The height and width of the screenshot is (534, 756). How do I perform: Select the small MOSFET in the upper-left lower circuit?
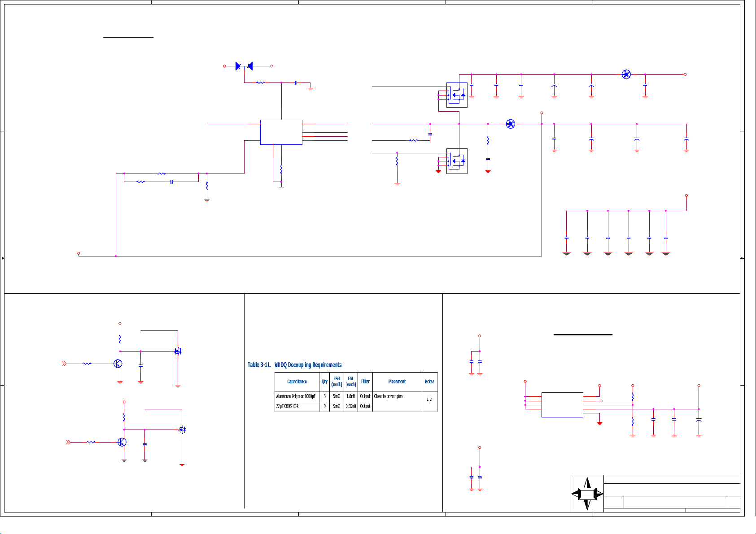178,352
